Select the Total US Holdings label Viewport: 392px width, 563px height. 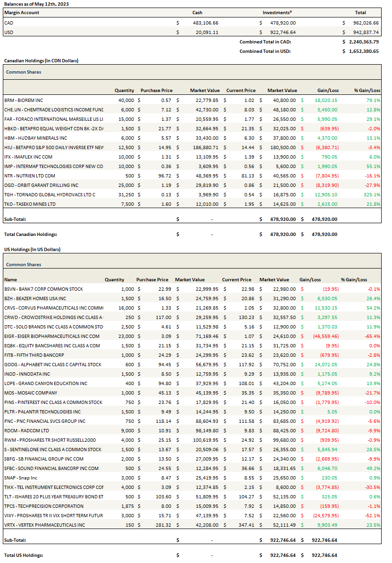[x=23, y=555]
